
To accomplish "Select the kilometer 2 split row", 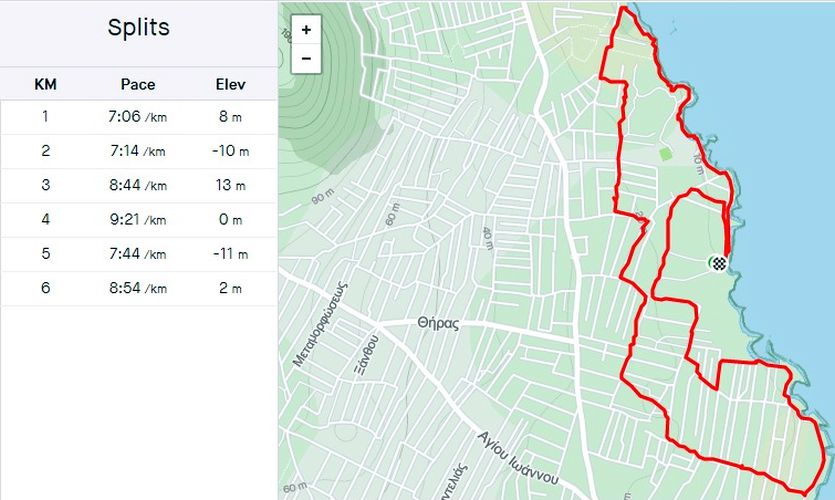I will tap(138, 151).
